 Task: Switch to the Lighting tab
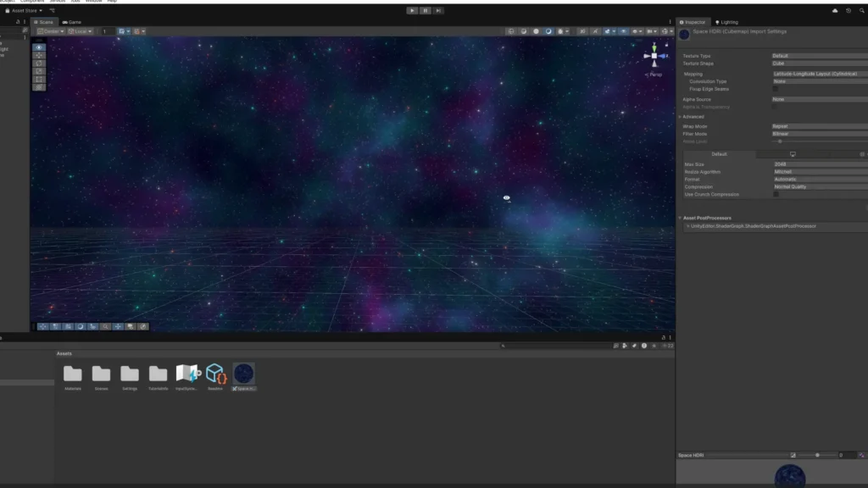point(726,22)
